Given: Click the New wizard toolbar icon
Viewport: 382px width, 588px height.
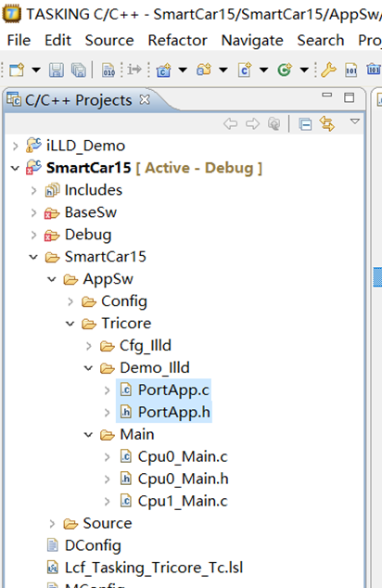Looking at the screenshot, I should (x=17, y=70).
